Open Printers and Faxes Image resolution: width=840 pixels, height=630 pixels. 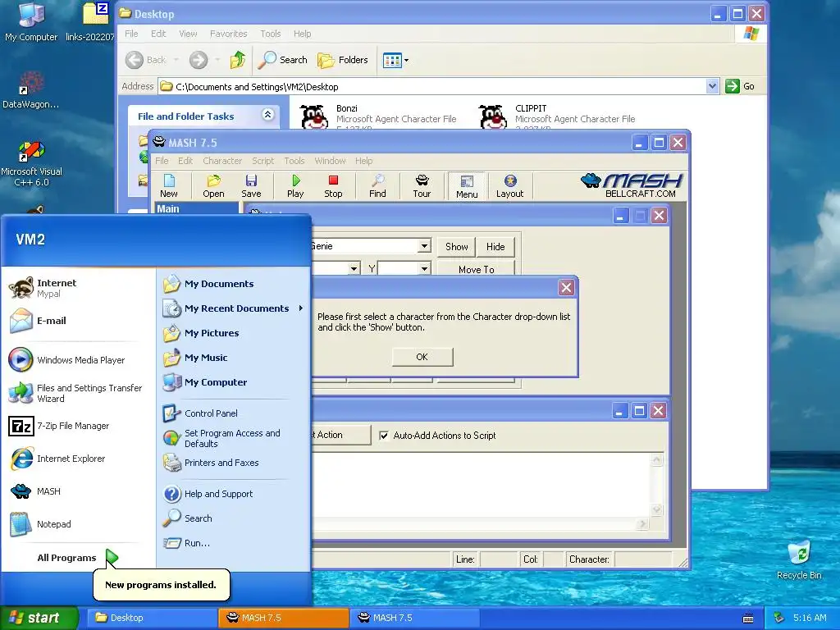pos(211,463)
